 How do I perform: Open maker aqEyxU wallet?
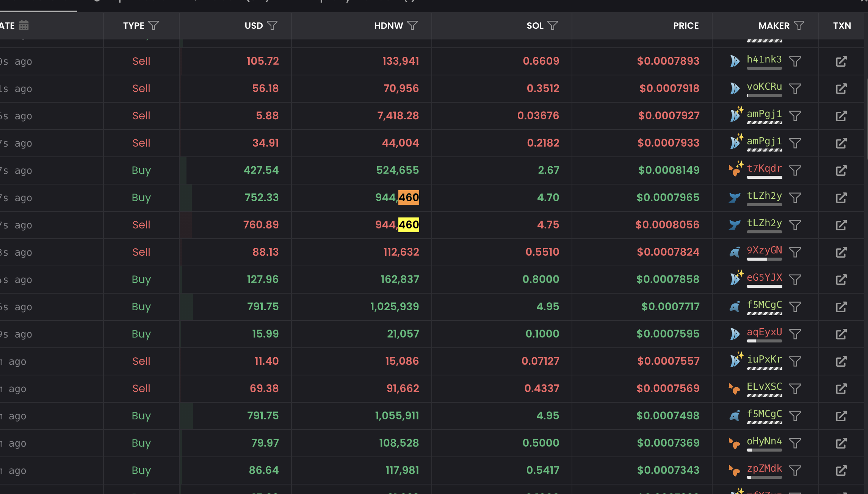point(764,332)
